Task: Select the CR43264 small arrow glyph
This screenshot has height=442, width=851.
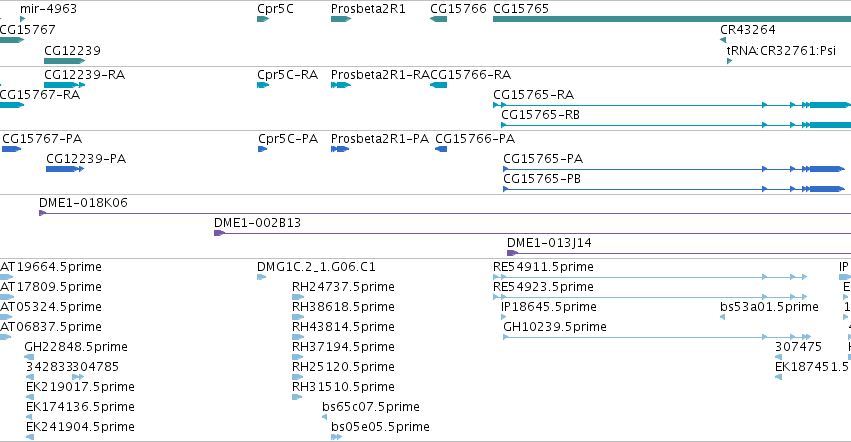Action: pos(723,40)
